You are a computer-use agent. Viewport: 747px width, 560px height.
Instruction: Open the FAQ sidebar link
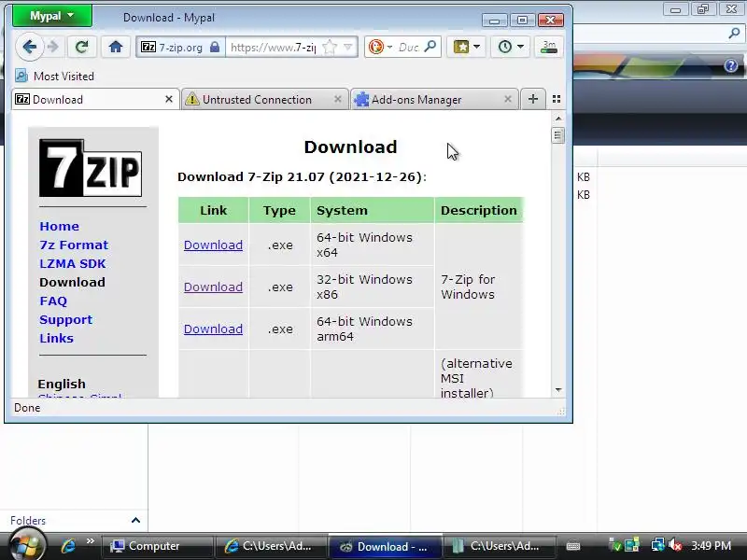click(53, 301)
